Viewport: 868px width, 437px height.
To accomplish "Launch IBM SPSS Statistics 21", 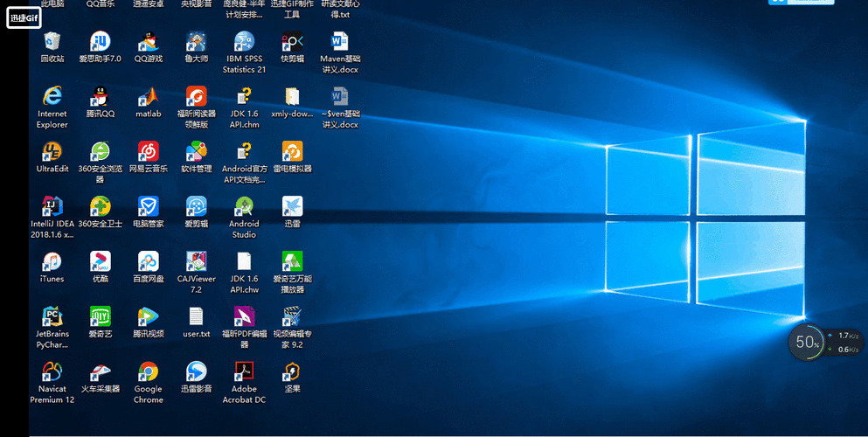I will coord(244,41).
